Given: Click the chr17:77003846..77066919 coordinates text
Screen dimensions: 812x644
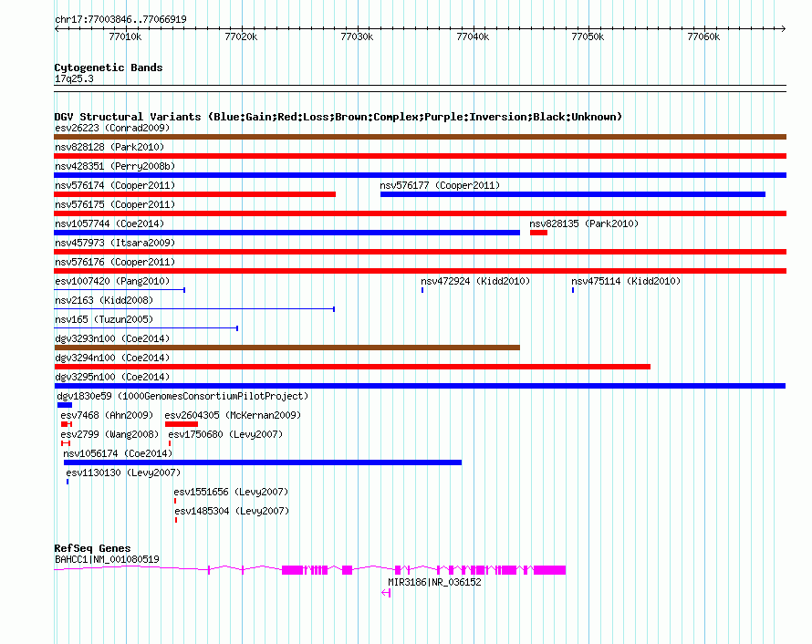Looking at the screenshot, I should [x=120, y=19].
